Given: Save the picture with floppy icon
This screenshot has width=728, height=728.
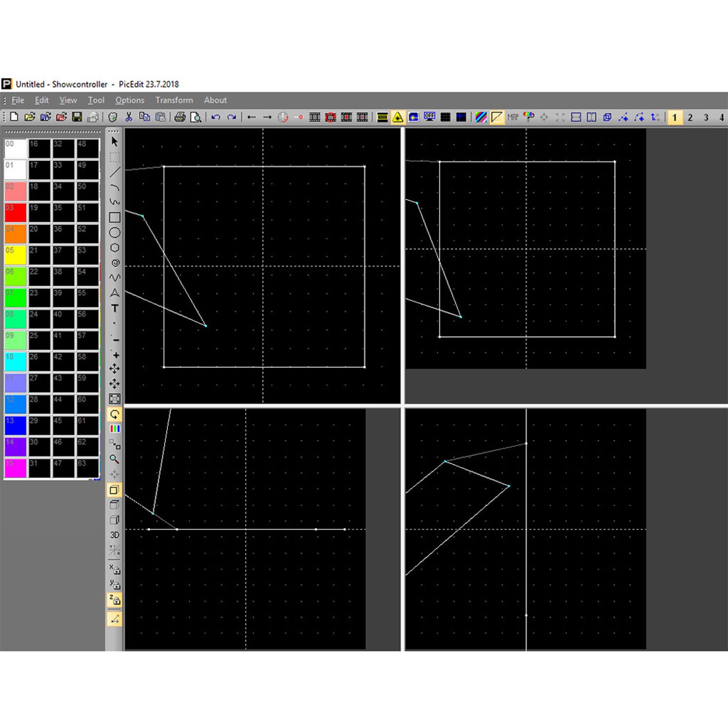Looking at the screenshot, I should (77, 117).
